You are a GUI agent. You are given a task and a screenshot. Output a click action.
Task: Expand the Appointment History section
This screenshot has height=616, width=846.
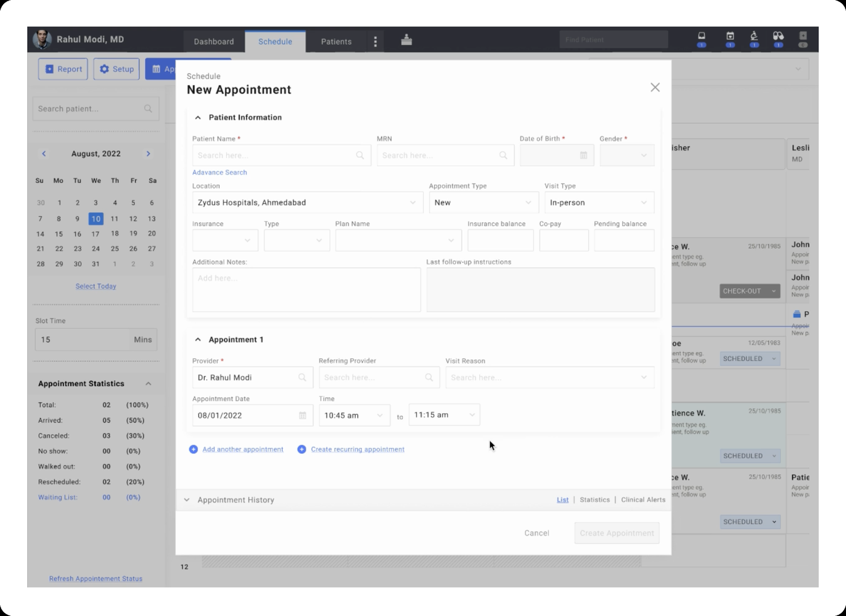[x=187, y=500]
